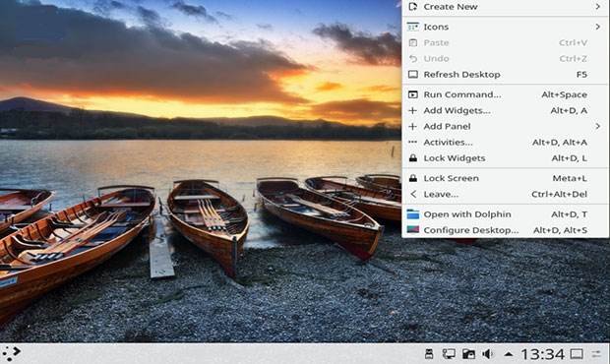Click the plus icon beside Add Widgets

pos(413,110)
